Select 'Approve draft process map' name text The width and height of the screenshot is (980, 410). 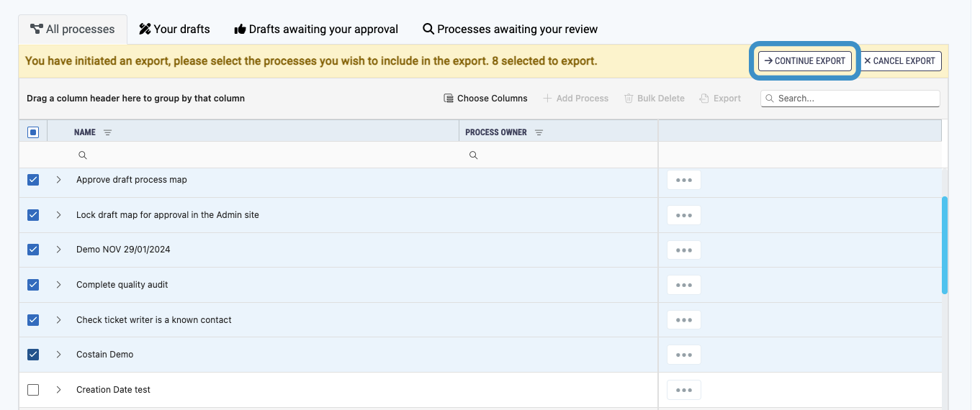click(132, 180)
